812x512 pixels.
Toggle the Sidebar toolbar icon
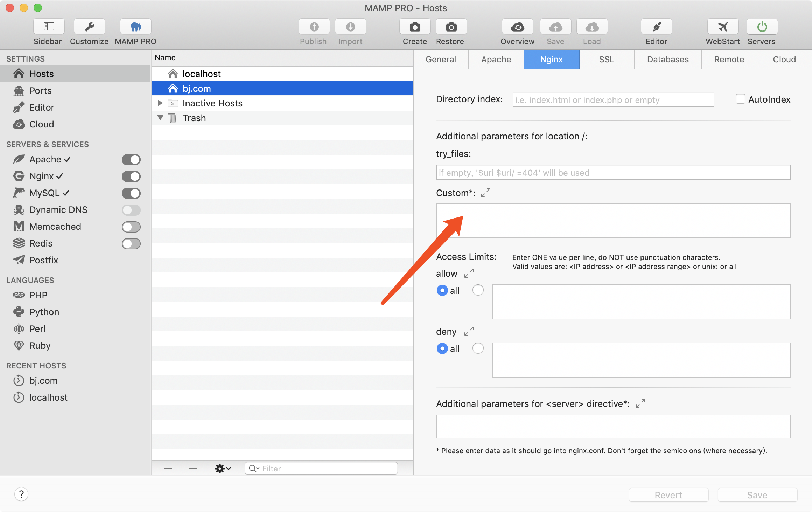pyautogui.click(x=49, y=27)
